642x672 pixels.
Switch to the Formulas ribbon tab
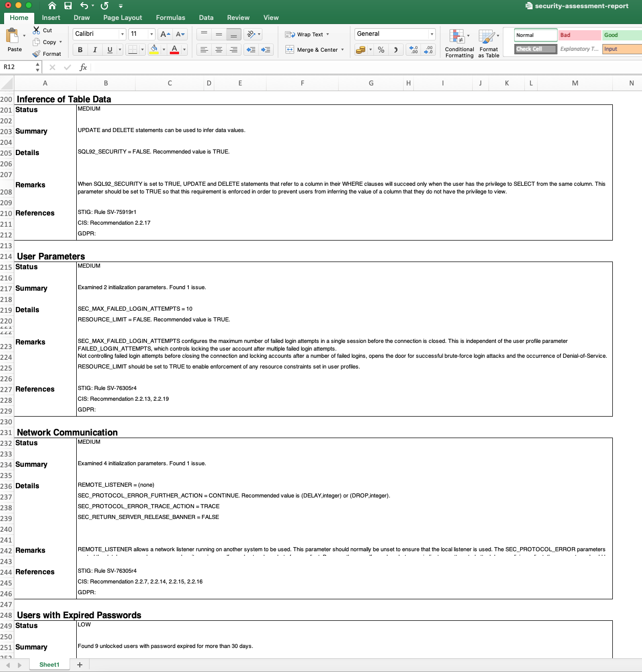[170, 17]
